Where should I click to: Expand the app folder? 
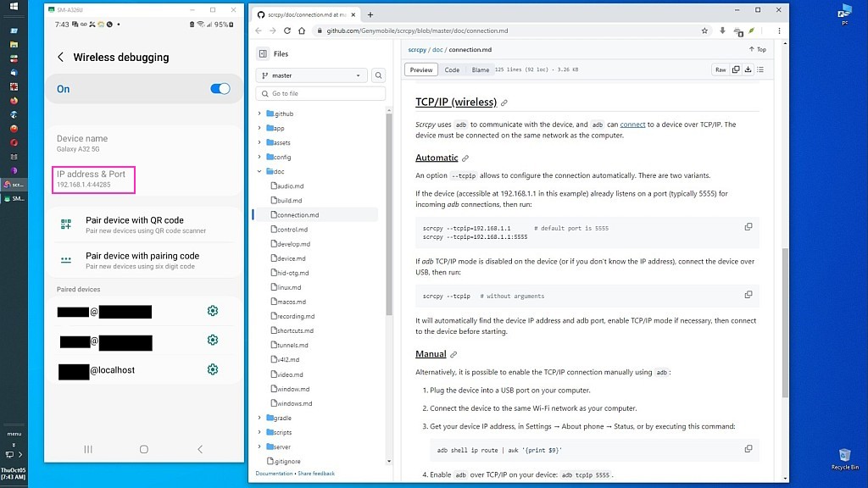pyautogui.click(x=259, y=128)
